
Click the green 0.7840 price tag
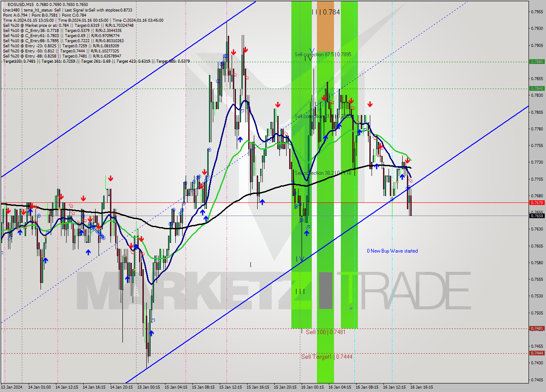tap(537, 88)
